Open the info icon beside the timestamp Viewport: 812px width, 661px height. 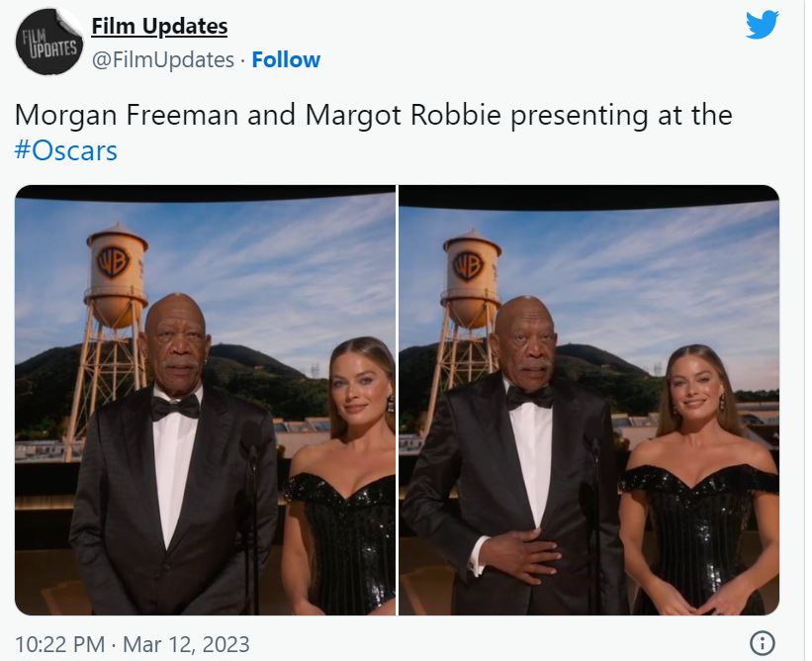pos(762,643)
